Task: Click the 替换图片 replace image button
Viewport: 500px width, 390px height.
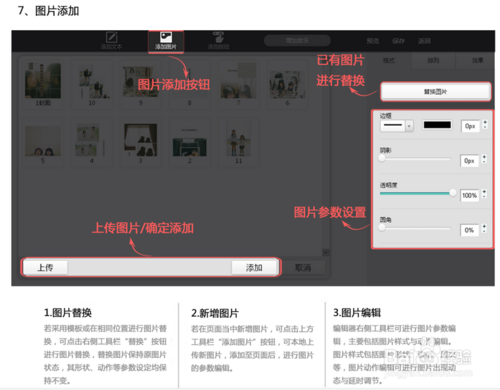Action: (435, 92)
